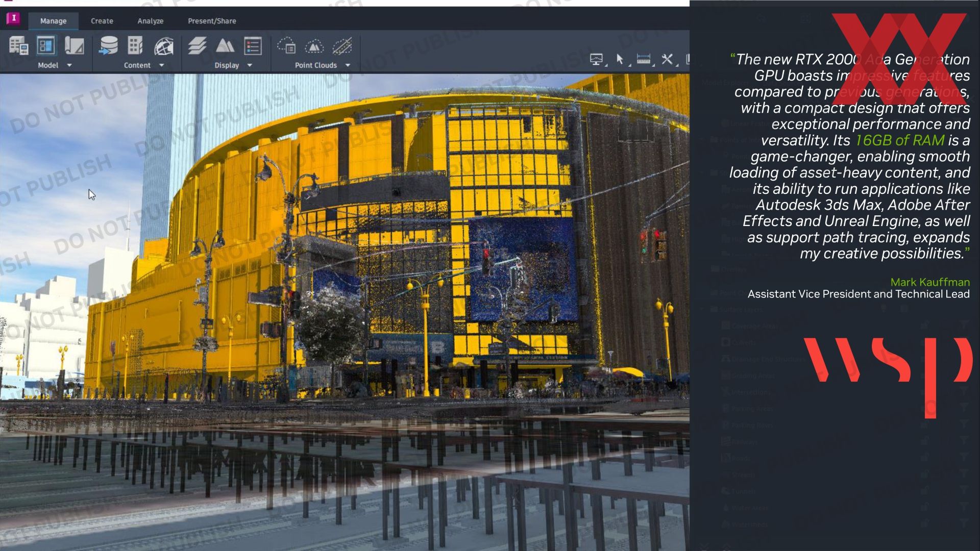Switch to the Manage ribbon tab

coord(53,21)
